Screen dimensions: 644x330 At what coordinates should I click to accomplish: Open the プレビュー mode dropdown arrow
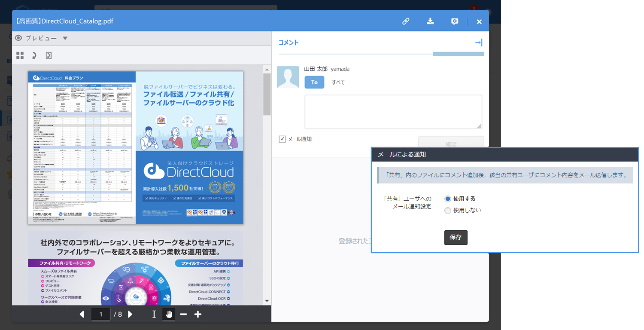pos(65,38)
